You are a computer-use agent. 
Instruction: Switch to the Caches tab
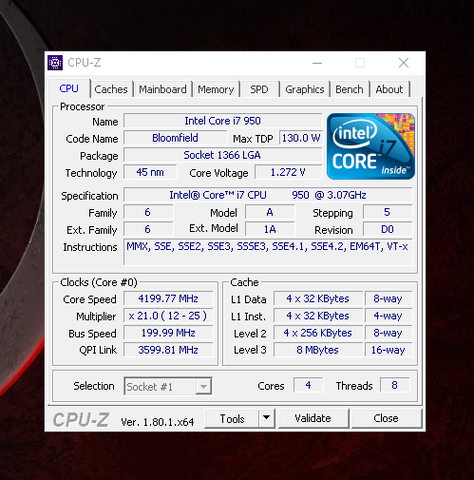[x=111, y=89]
